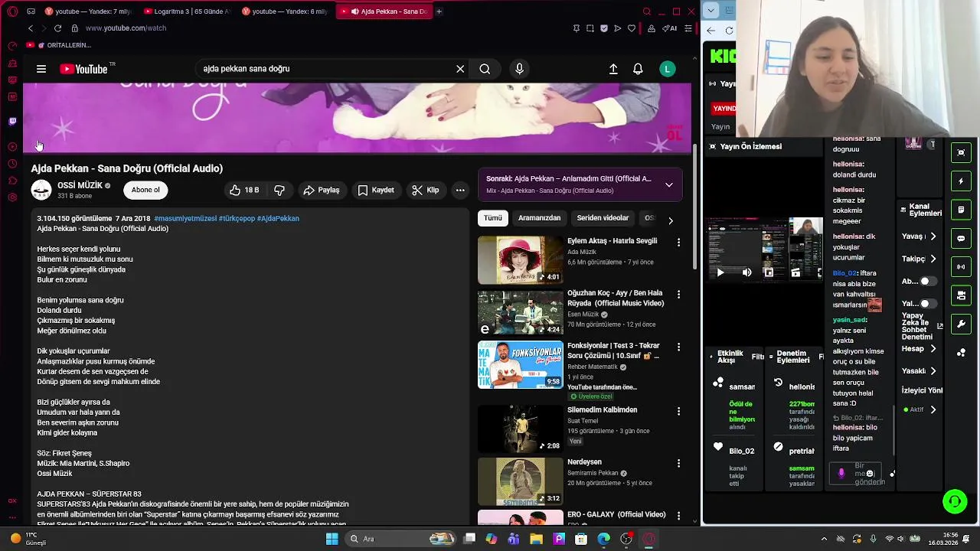Image resolution: width=980 pixels, height=551 pixels.
Task: Create a clip with Klip button
Action: click(425, 190)
